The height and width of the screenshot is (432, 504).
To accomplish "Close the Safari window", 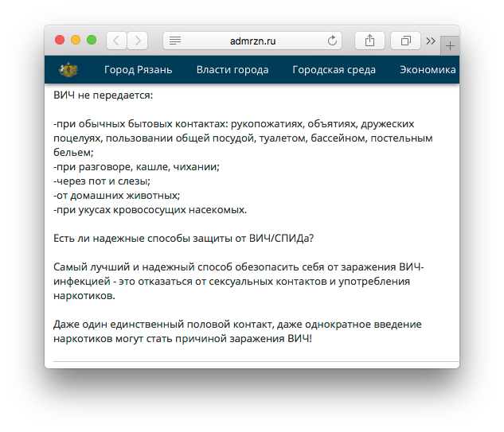I will 60,40.
